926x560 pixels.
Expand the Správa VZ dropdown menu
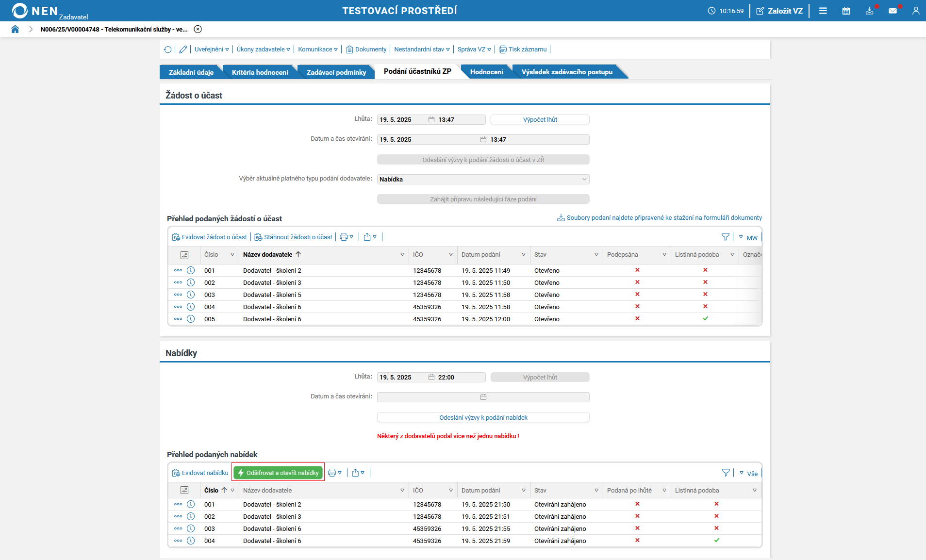coord(474,49)
